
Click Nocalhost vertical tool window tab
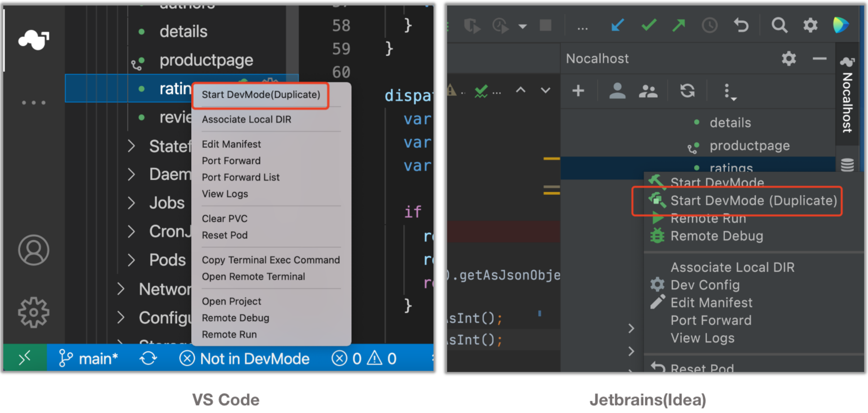pos(847,95)
